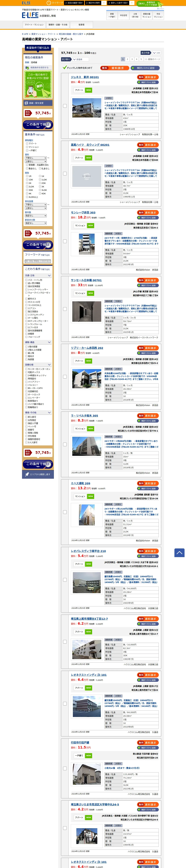Open the モンレーヴ赤羽 303 listing link
The image size is (186, 868).
83,213
